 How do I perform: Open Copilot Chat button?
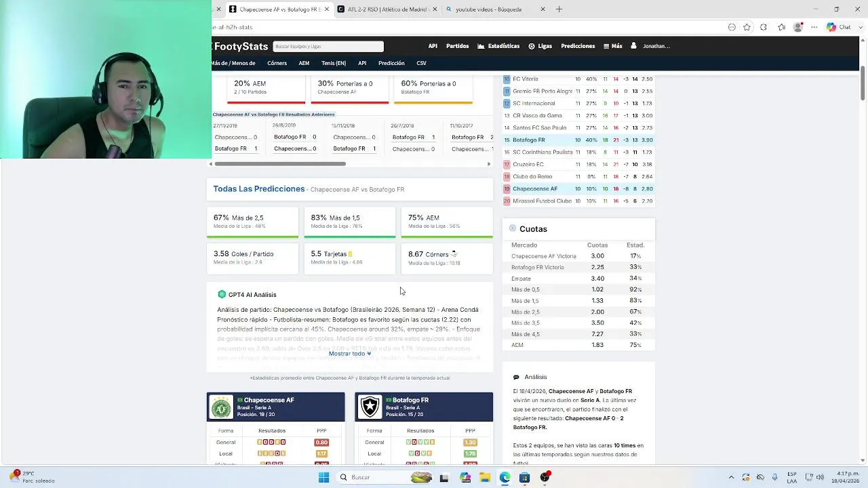[840, 27]
